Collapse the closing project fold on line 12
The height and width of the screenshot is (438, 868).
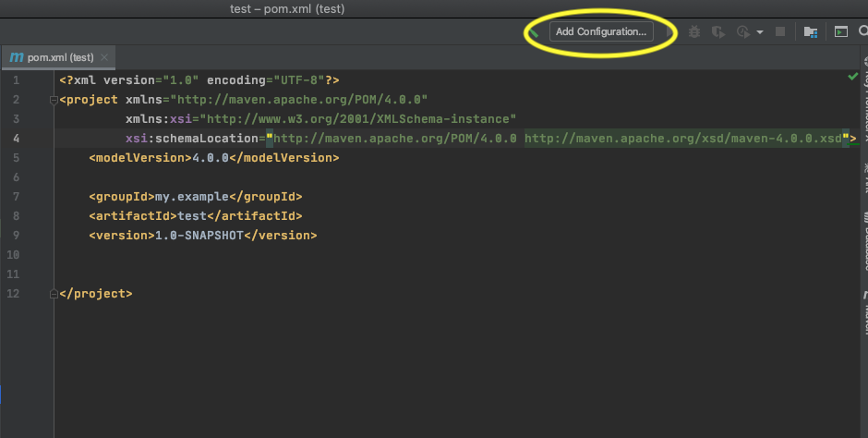54,294
